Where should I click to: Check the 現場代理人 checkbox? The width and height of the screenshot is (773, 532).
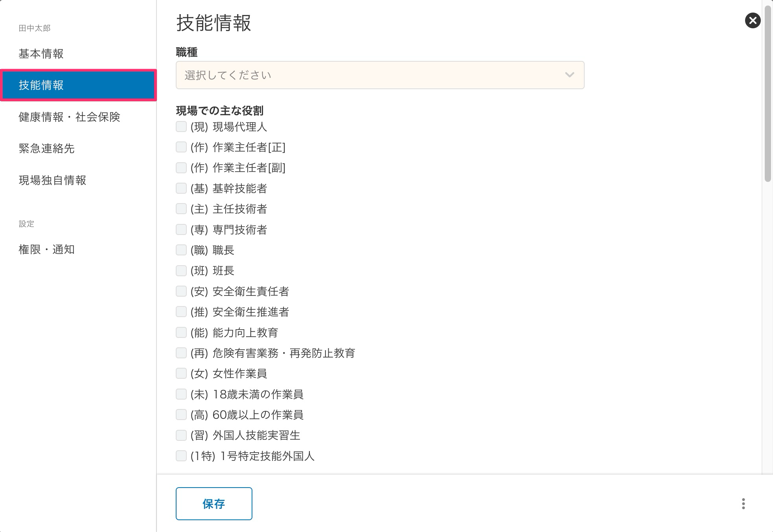[x=181, y=127]
